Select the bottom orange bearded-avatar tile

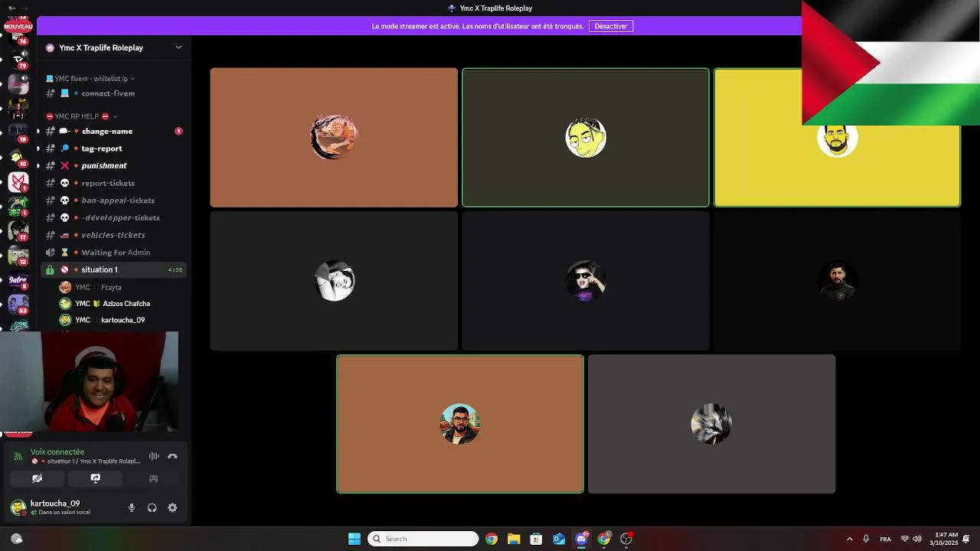click(x=460, y=424)
